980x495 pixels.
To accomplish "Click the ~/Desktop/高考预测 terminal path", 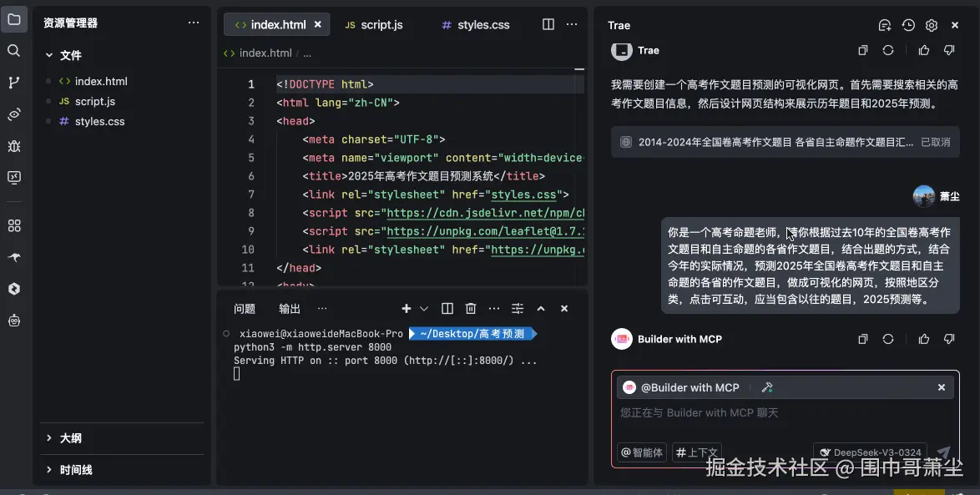I will [472, 334].
